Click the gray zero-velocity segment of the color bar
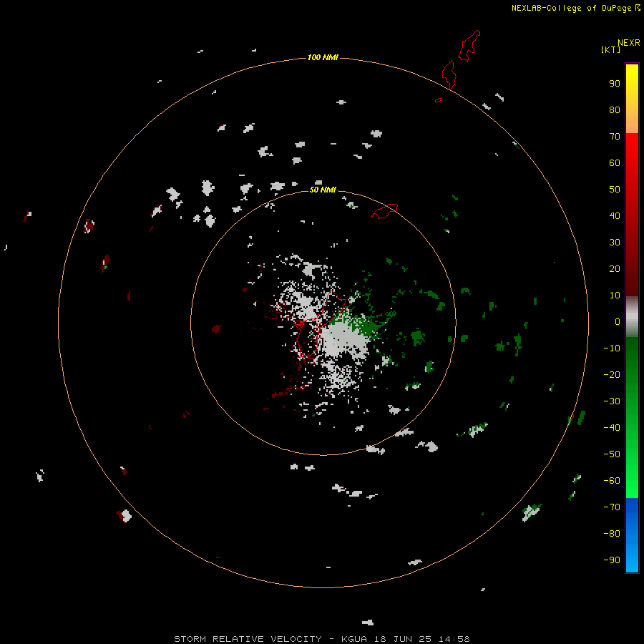 coord(632,316)
